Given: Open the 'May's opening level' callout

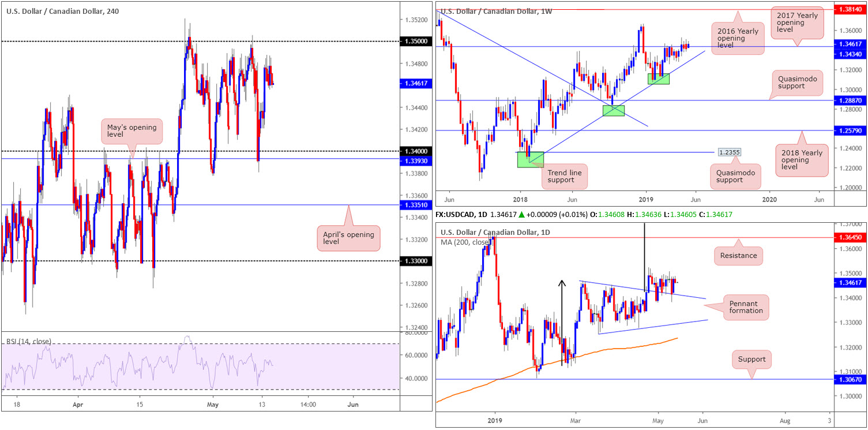Looking at the screenshot, I should pyautogui.click(x=132, y=130).
